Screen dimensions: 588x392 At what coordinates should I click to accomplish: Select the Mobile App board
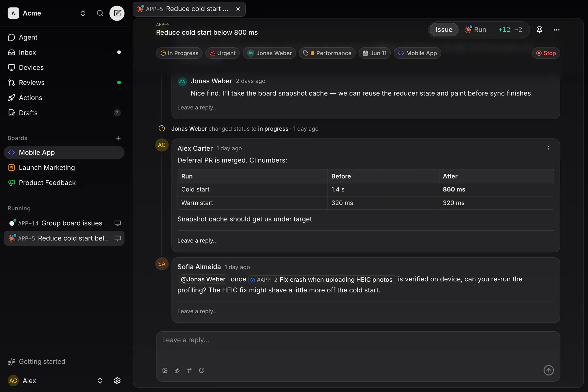tap(64, 153)
